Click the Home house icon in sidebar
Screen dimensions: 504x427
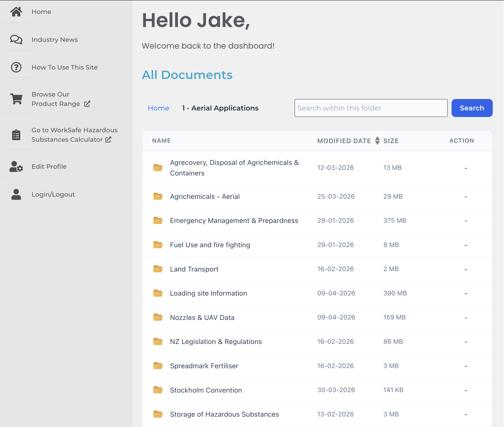click(16, 12)
